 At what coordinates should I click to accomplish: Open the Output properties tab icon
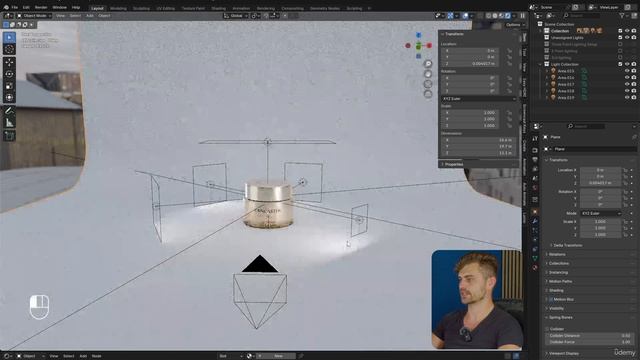[x=535, y=160]
